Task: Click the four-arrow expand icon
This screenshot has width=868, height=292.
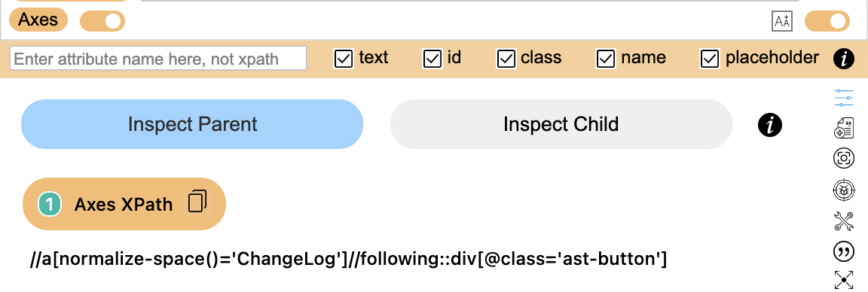Action: (x=844, y=281)
